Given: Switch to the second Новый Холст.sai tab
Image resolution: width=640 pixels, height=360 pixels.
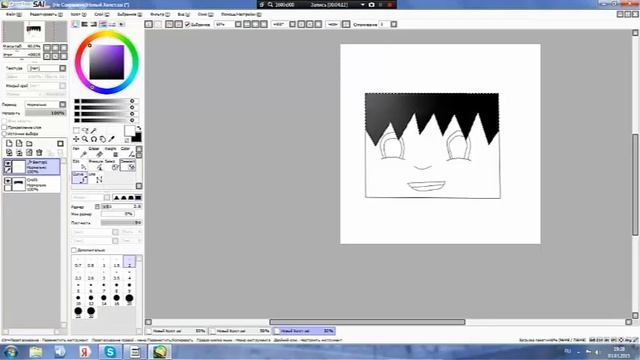Looking at the screenshot, I should (x=240, y=331).
